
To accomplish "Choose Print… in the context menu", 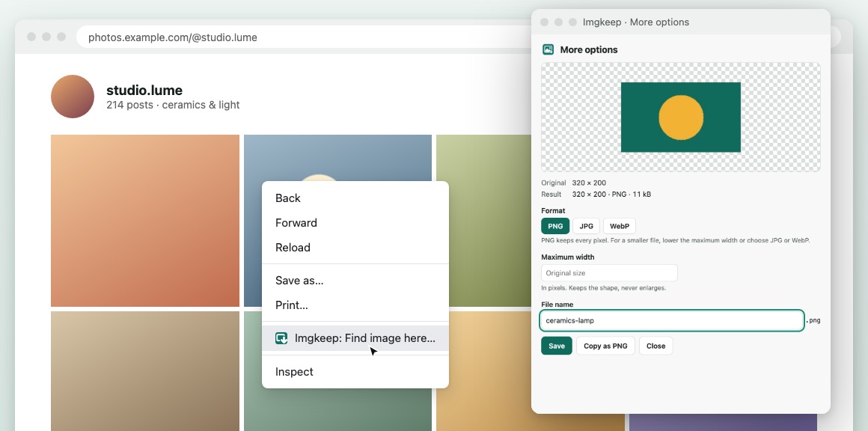I will (355, 305).
